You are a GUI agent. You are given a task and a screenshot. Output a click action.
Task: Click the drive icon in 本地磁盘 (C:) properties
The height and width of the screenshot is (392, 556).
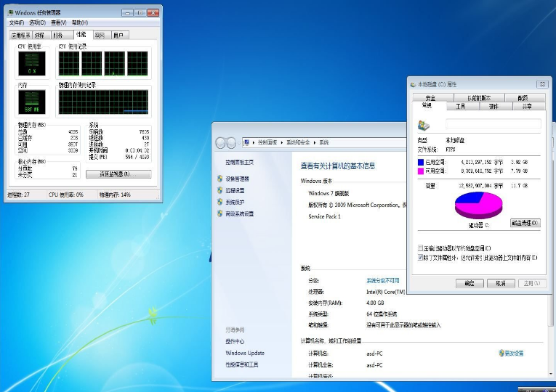tap(424, 125)
